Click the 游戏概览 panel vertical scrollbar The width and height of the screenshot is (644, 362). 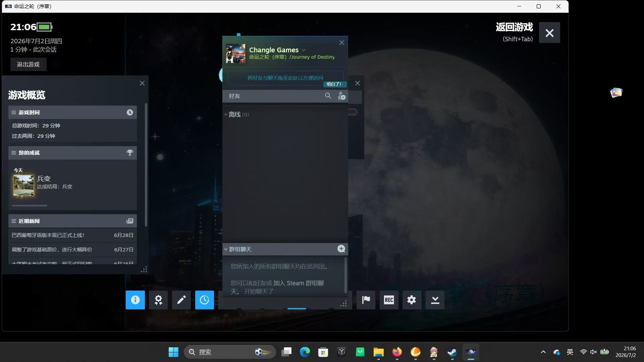(x=146, y=164)
